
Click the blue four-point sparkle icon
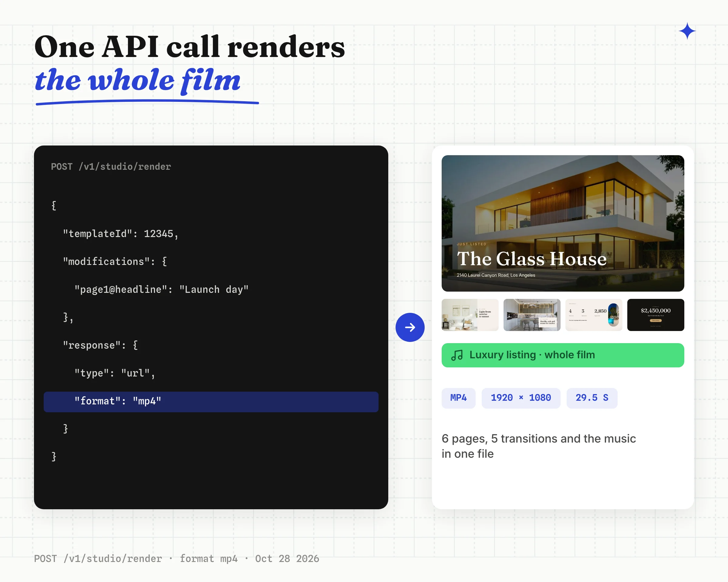687,31
